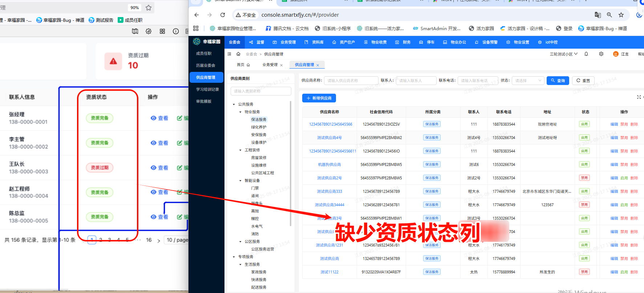Open the notification bell

586,54
